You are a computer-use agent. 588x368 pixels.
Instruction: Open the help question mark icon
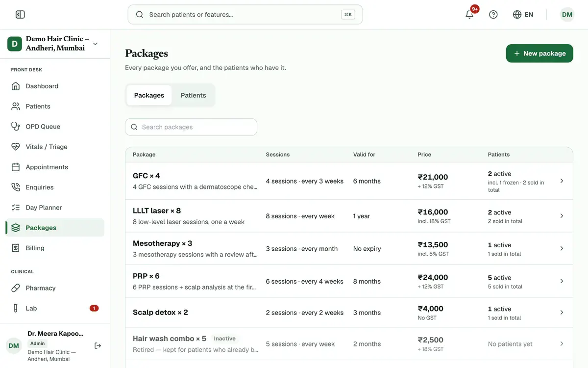coord(493,15)
